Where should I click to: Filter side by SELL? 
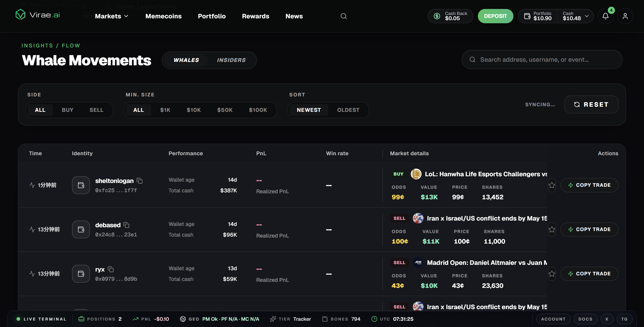point(97,110)
